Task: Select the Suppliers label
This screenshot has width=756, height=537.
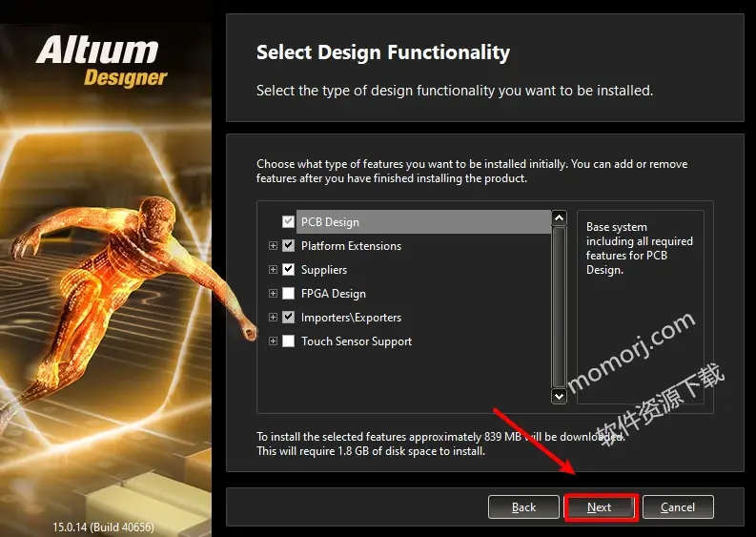Action: (x=324, y=269)
